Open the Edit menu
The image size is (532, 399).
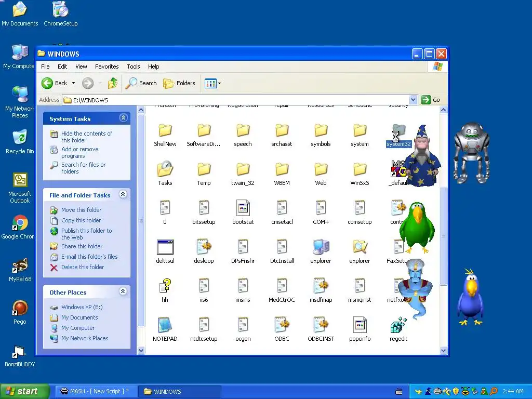(x=62, y=66)
